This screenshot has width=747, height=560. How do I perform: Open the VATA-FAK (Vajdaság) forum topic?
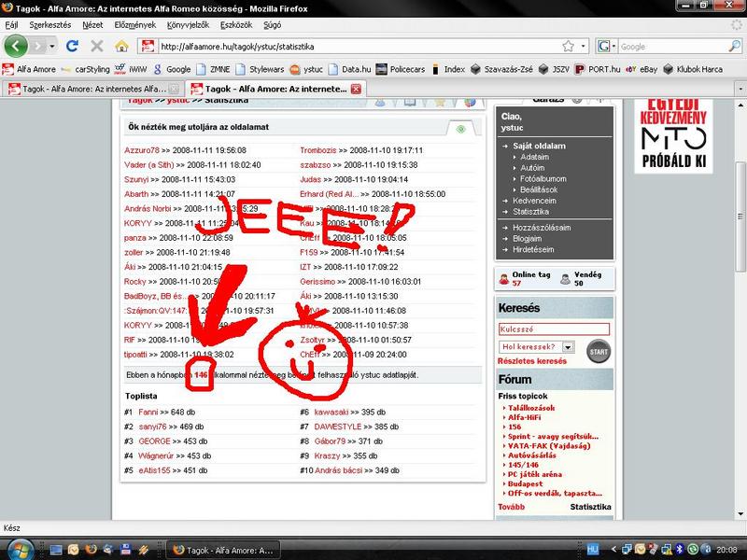549,446
